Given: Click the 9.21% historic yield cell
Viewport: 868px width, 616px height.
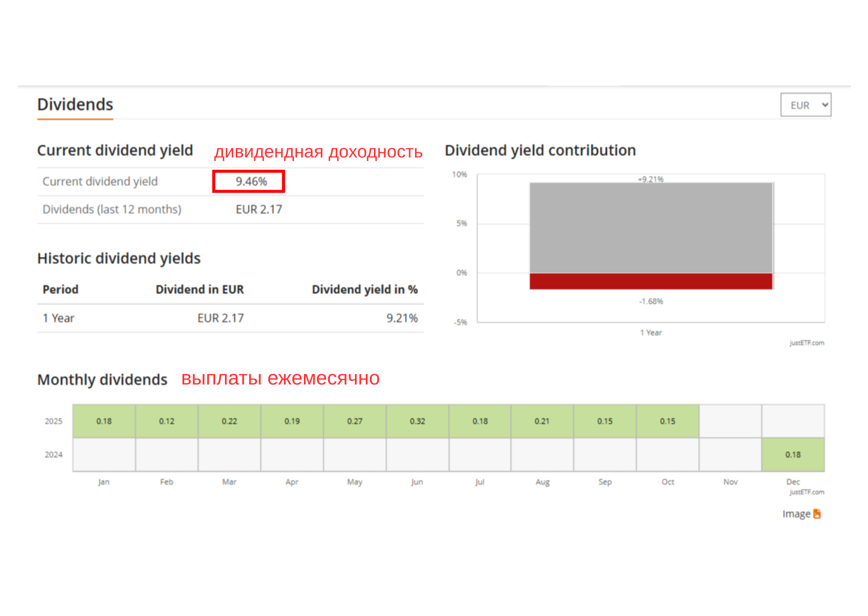Looking at the screenshot, I should click(402, 318).
